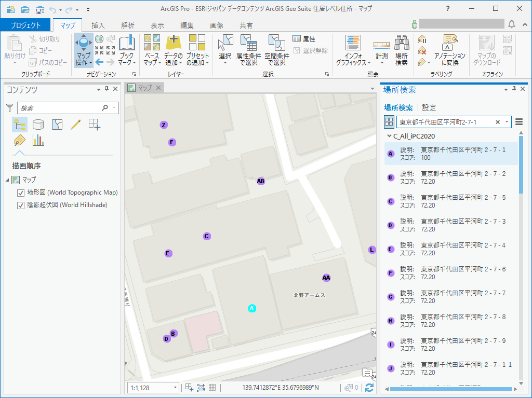This screenshot has width=532, height=398.
Task: Select the マップ操作 explore tool
Action: tap(83, 45)
